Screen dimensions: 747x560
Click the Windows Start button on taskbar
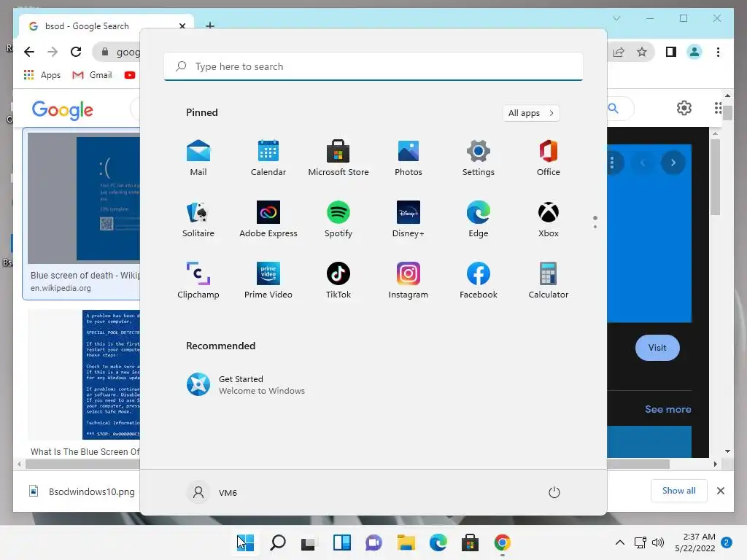pyautogui.click(x=245, y=542)
